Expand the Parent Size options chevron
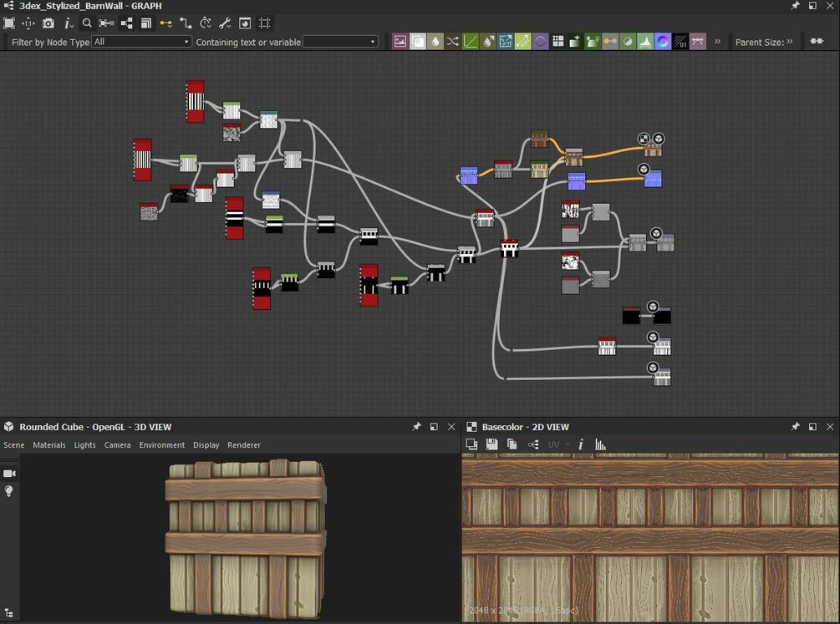The width and height of the screenshot is (840, 624). [790, 42]
